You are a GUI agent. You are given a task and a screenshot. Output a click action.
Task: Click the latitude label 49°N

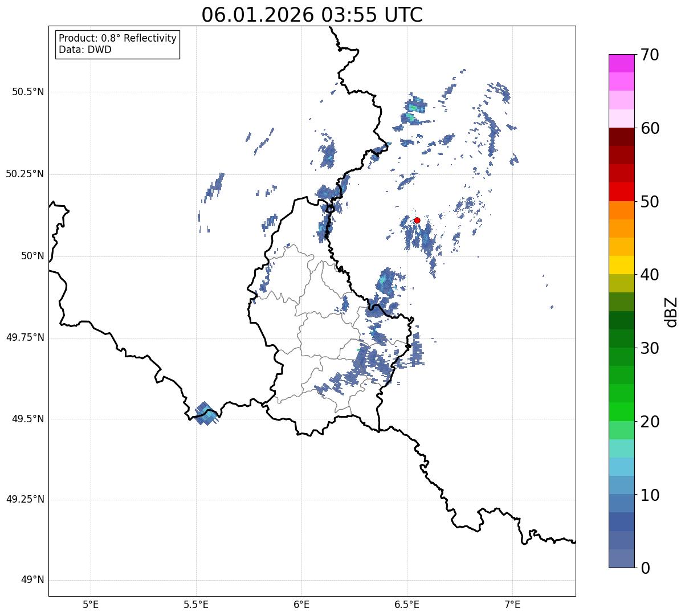click(x=32, y=580)
